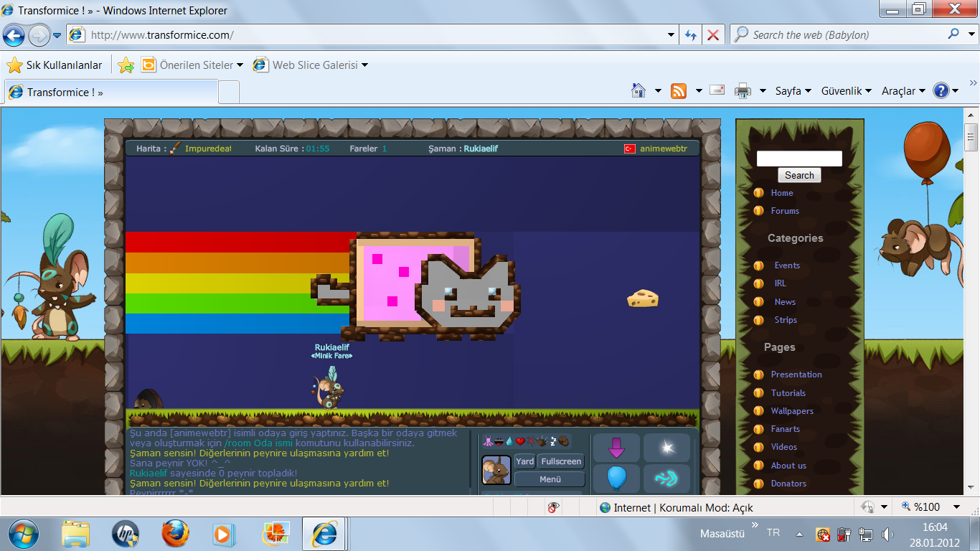Click the Yard button
This screenshot has width=980, height=551.
click(x=525, y=461)
